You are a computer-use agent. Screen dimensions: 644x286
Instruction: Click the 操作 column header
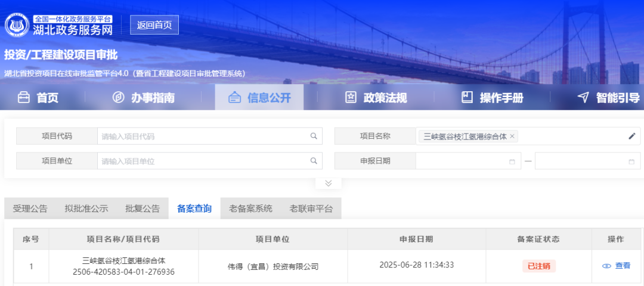click(x=616, y=239)
